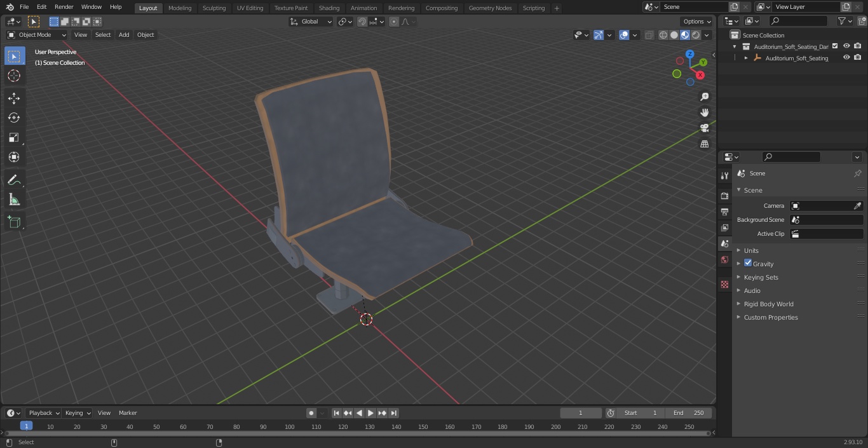Activate the Move tool
The height and width of the screenshot is (448, 868).
(14, 98)
